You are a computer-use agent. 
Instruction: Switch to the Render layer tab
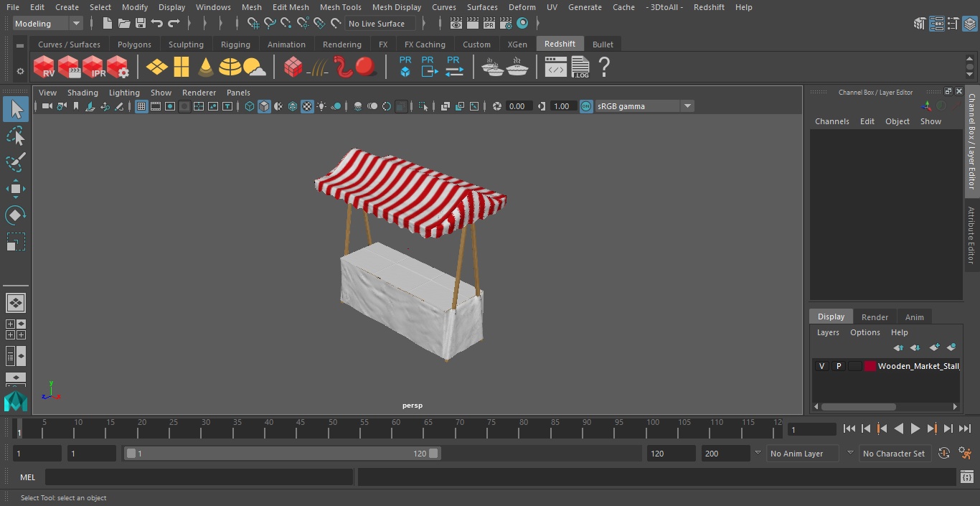point(875,317)
